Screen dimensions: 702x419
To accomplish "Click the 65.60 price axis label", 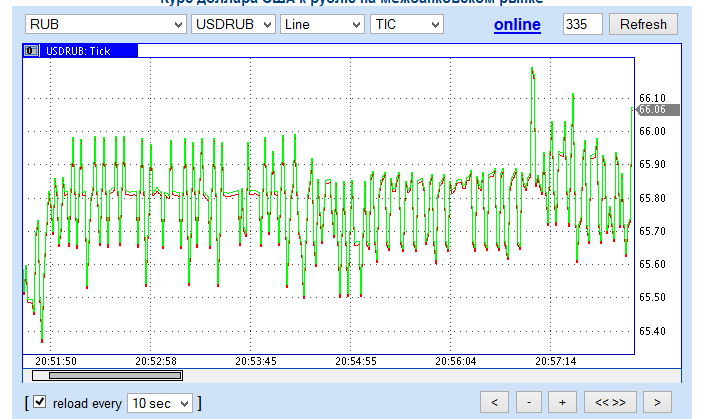I will point(652,264).
